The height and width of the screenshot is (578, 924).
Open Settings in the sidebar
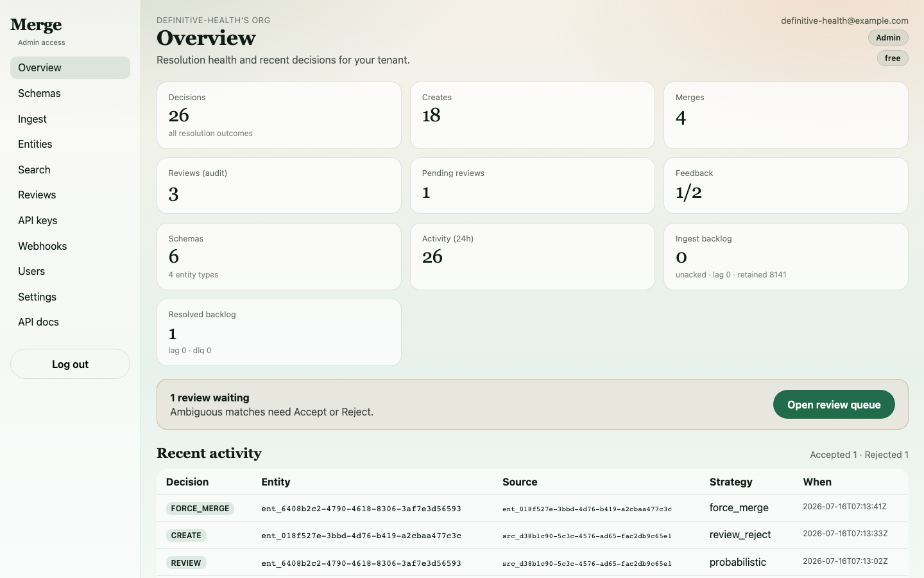[x=70, y=297]
